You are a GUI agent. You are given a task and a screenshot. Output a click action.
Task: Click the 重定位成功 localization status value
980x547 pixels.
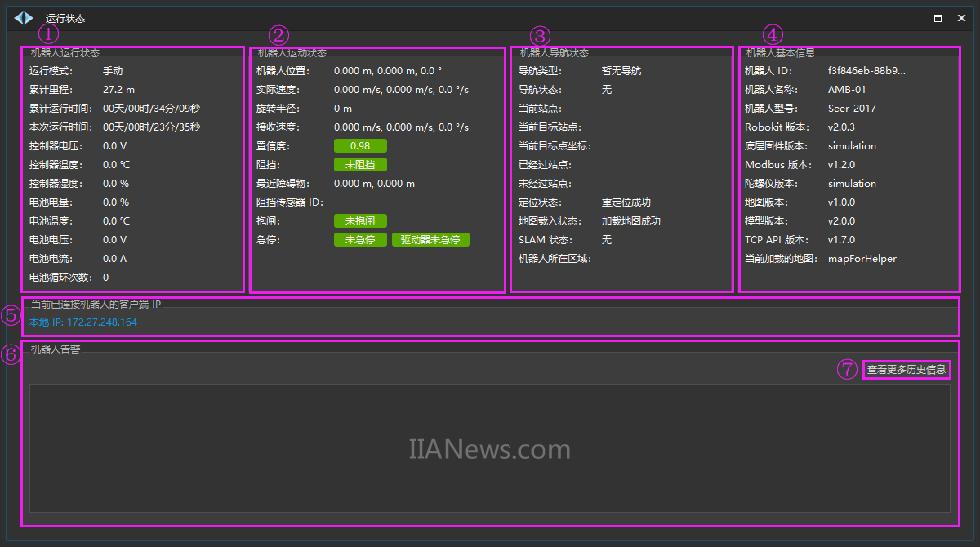coord(626,203)
